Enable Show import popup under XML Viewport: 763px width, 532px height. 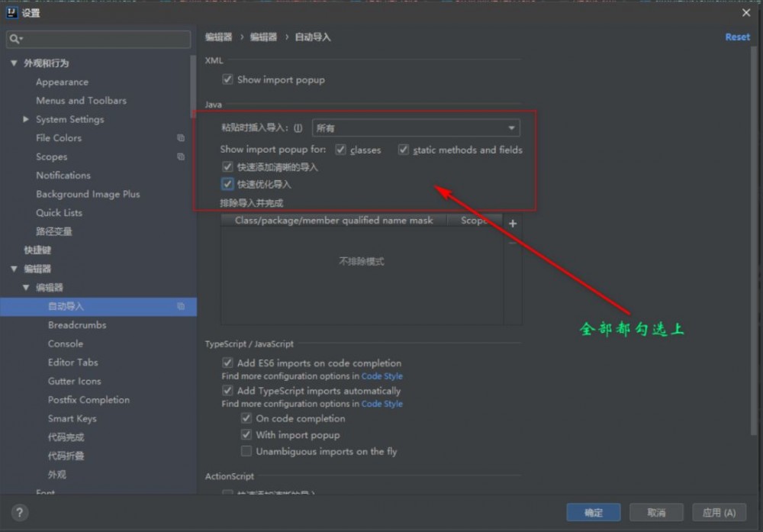[227, 79]
